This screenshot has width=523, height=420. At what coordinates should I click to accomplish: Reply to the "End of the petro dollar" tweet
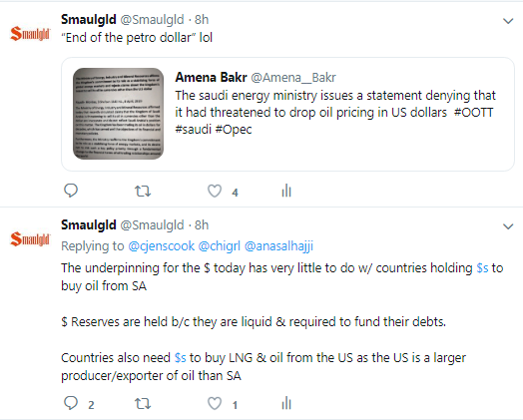(x=71, y=191)
